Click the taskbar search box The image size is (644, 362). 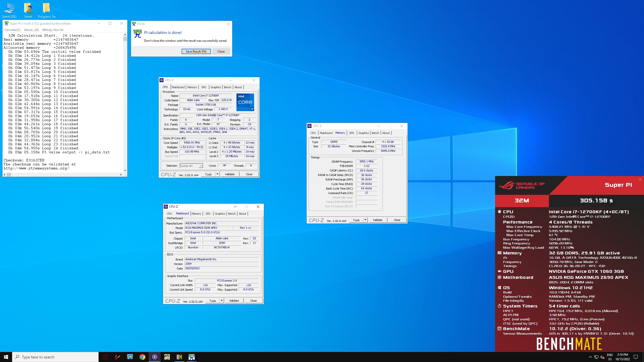click(55, 357)
